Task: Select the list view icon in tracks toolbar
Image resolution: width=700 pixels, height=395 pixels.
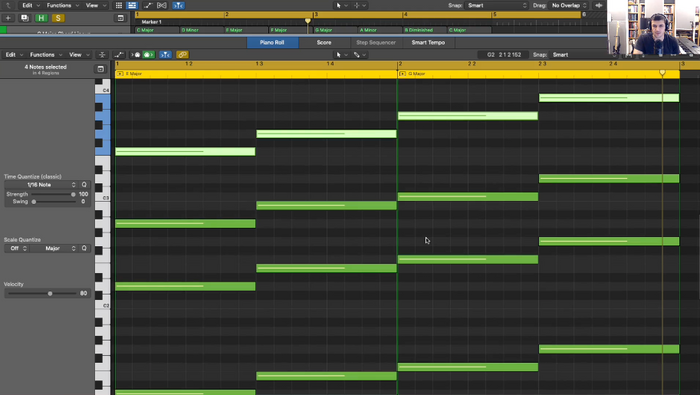Action: (x=132, y=5)
